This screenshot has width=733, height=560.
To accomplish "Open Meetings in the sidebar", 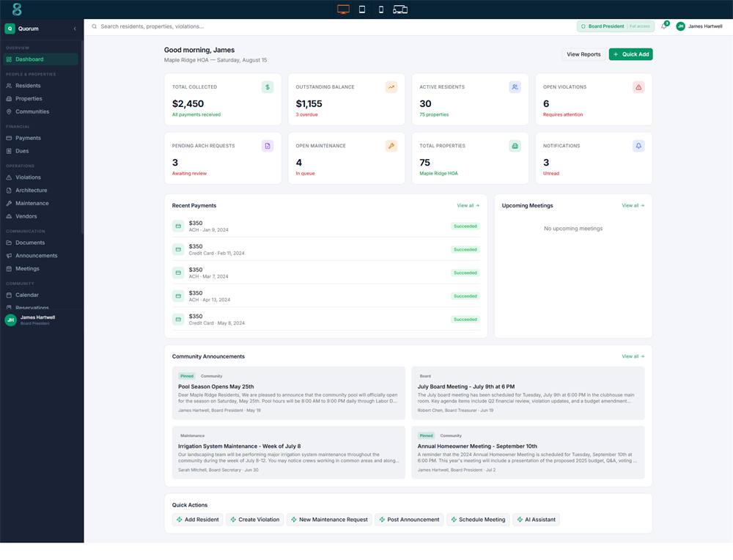I will [40, 269].
